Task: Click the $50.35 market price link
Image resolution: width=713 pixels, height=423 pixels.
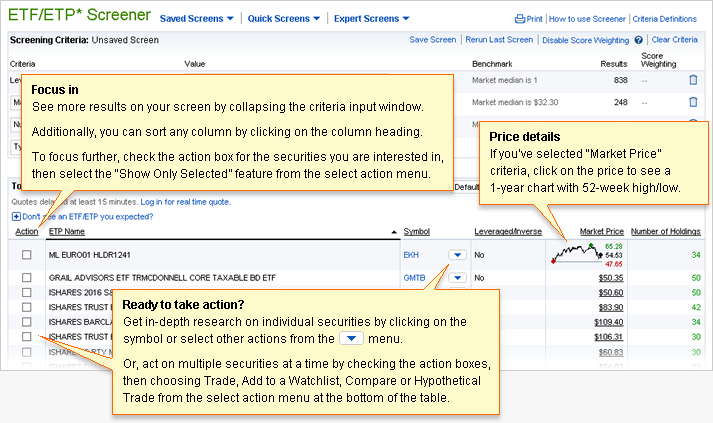Action: [x=610, y=277]
